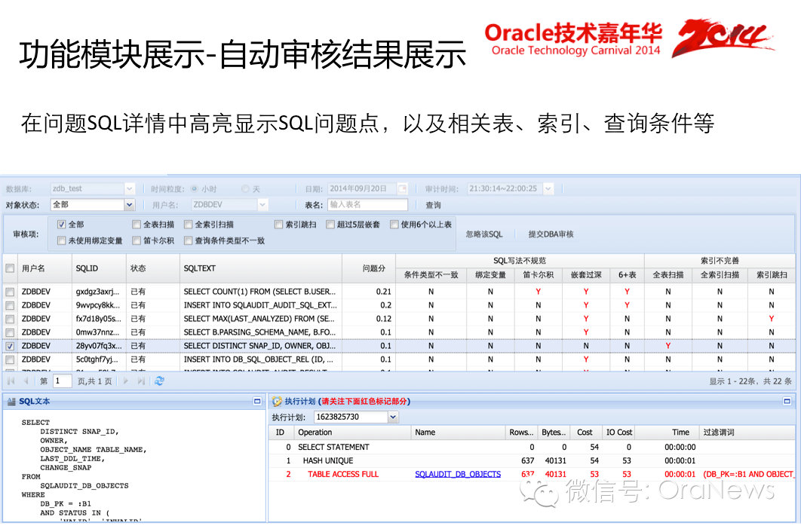The image size is (801, 532).
Task: Click the refresh icon in pagination bar
Action: click(x=159, y=381)
